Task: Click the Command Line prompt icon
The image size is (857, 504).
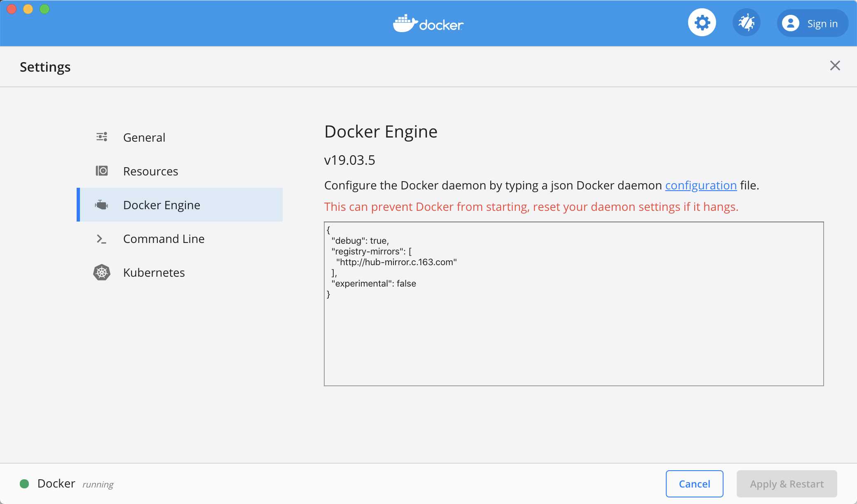Action: [101, 239]
